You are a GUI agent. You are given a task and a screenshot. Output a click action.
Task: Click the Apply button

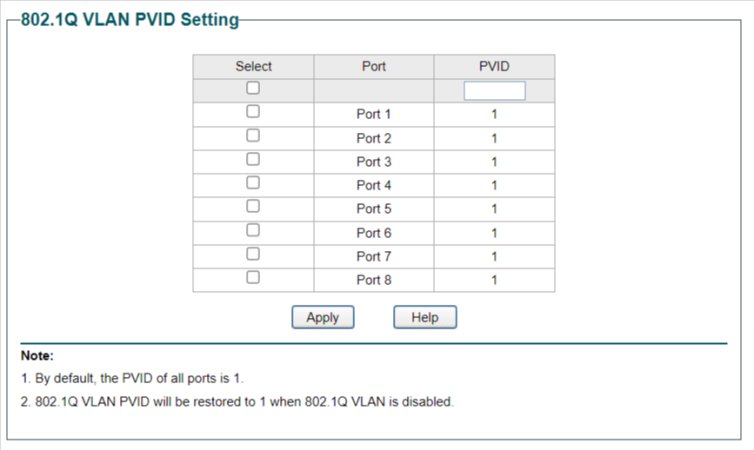point(323,317)
